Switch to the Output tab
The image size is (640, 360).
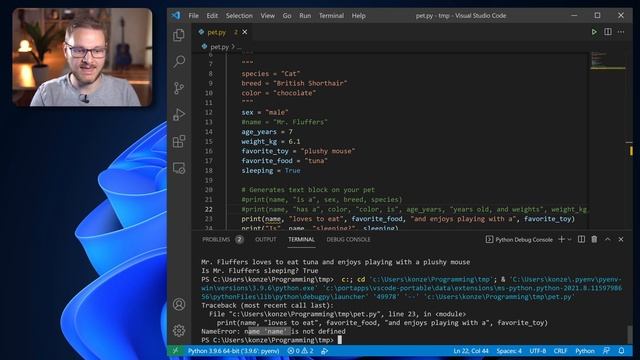(x=266, y=240)
